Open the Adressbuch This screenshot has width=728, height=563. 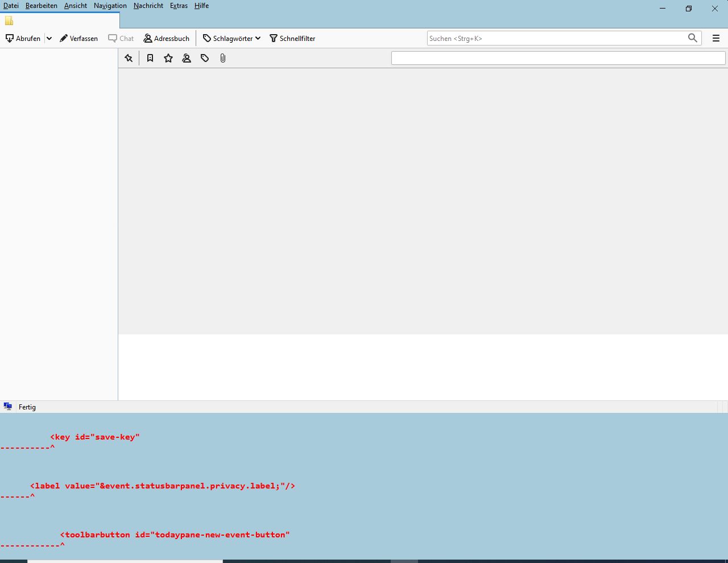click(166, 38)
